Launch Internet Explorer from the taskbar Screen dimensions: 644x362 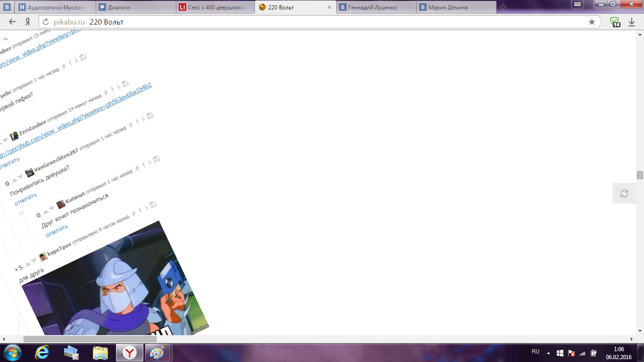43,353
